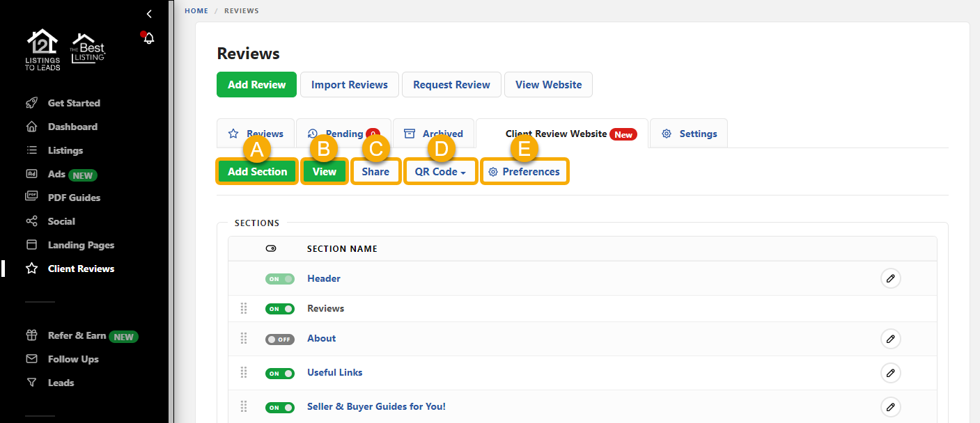Disable the Useful Links section toggle
980x423 pixels.
click(280, 373)
